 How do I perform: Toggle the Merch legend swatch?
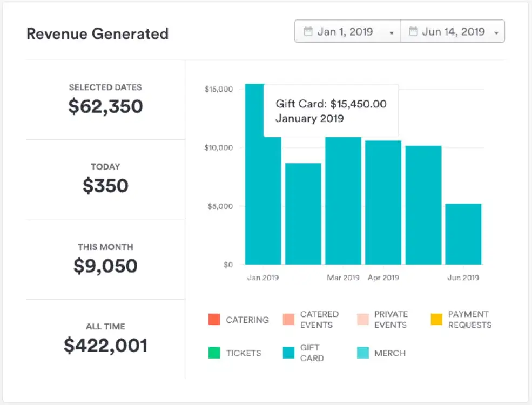coord(363,353)
